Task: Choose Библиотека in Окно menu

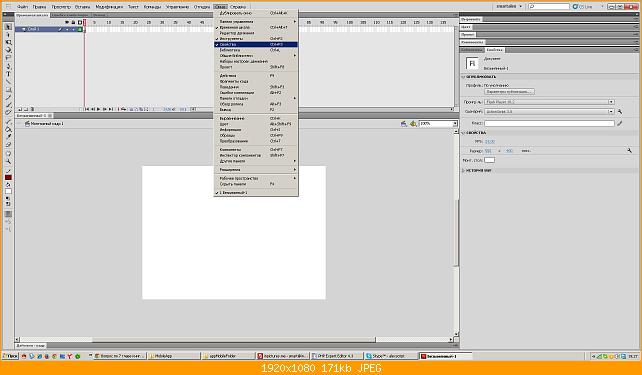Action: click(x=256, y=50)
